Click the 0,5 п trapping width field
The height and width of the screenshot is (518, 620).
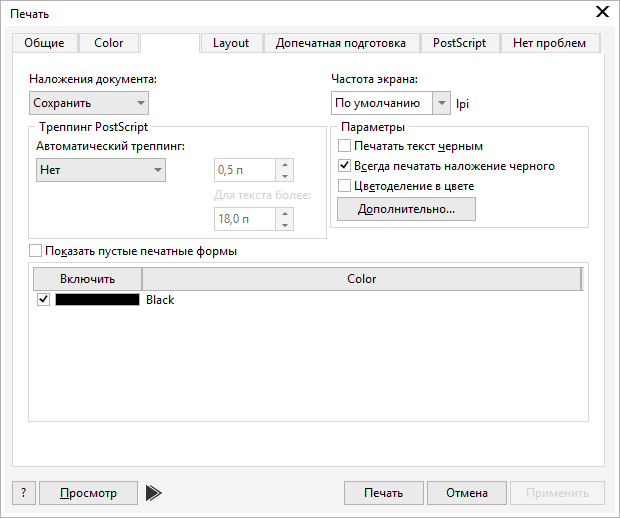[245, 170]
